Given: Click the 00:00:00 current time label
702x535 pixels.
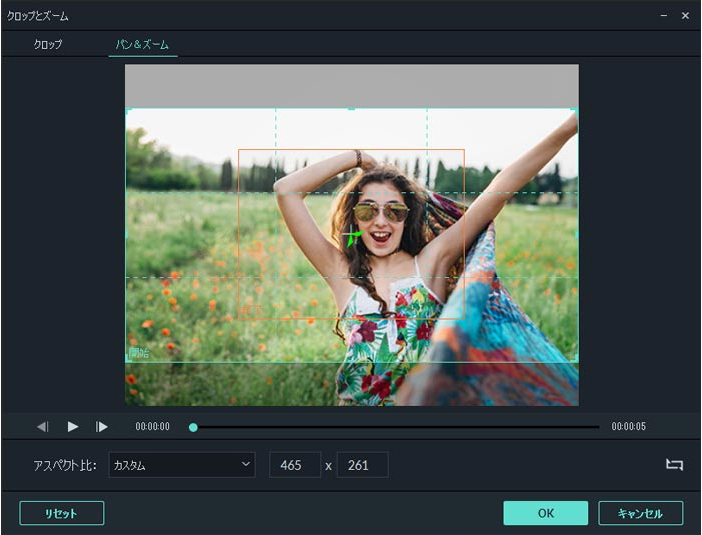Looking at the screenshot, I should click(153, 426).
